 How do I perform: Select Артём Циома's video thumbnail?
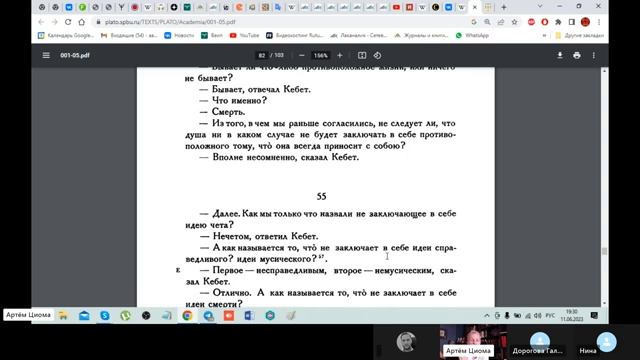pos(473,342)
